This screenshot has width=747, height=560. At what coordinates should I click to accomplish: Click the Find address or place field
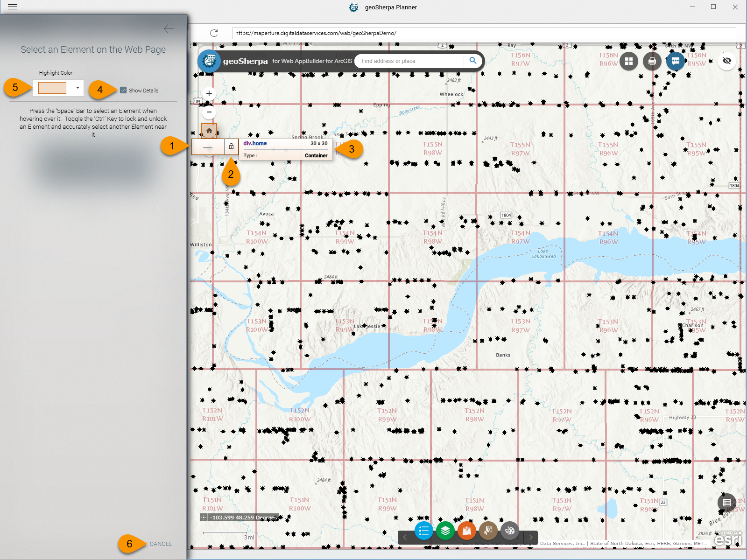click(411, 61)
